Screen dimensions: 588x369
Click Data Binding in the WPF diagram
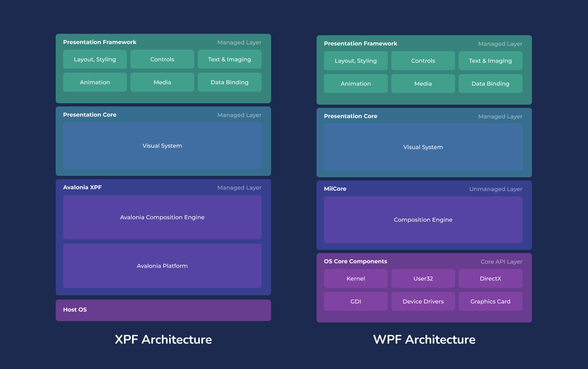click(490, 84)
